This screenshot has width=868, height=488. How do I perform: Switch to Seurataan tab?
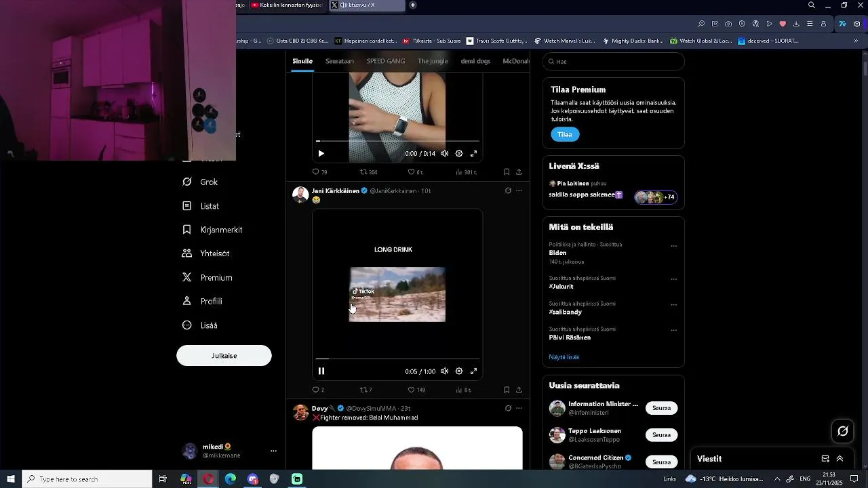340,61
